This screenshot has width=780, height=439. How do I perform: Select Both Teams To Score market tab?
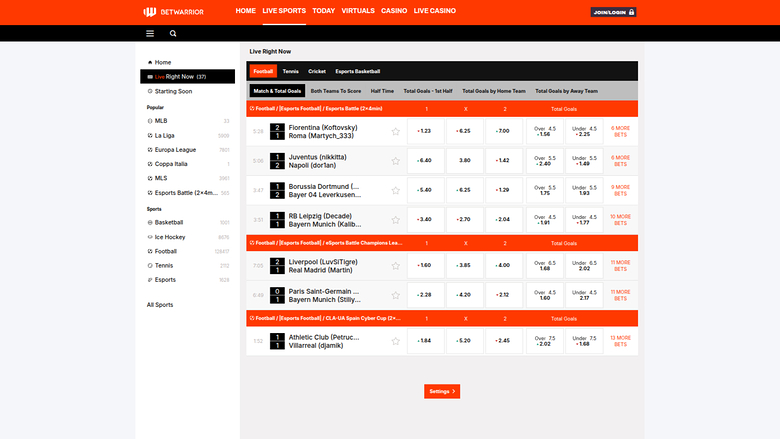coord(336,91)
